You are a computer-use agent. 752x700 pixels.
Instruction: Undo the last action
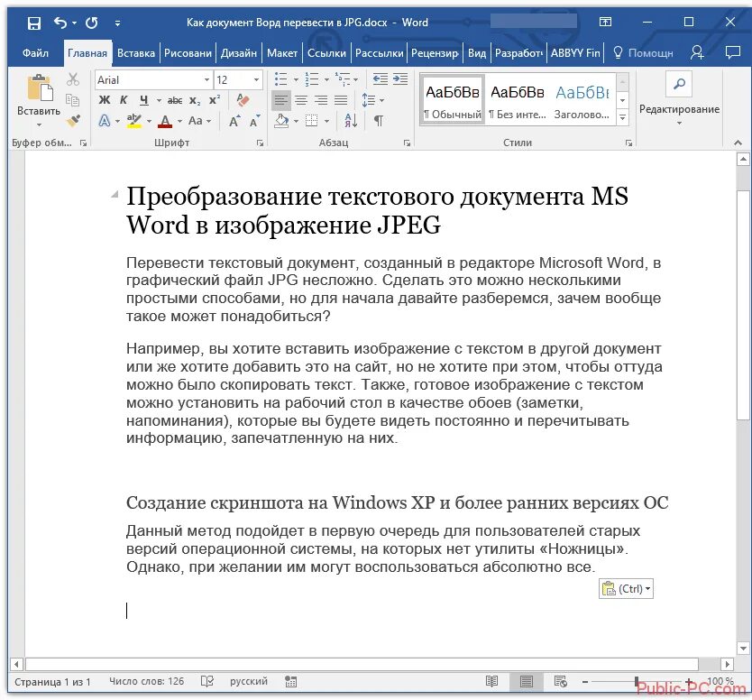60,23
